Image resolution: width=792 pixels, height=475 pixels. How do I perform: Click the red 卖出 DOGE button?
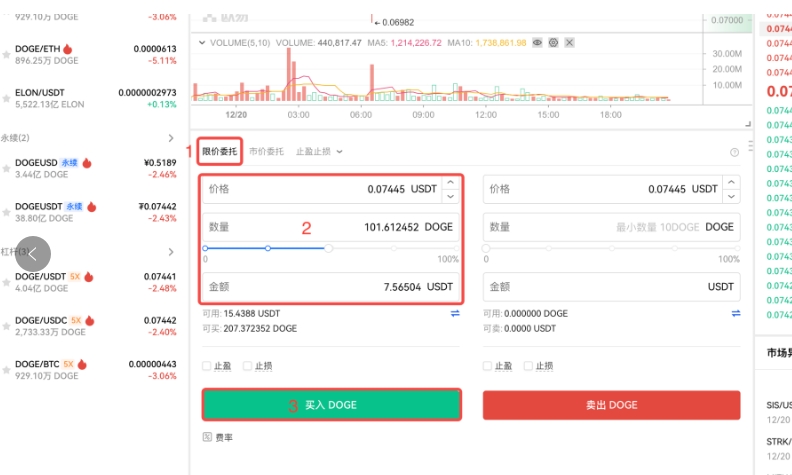(x=612, y=405)
